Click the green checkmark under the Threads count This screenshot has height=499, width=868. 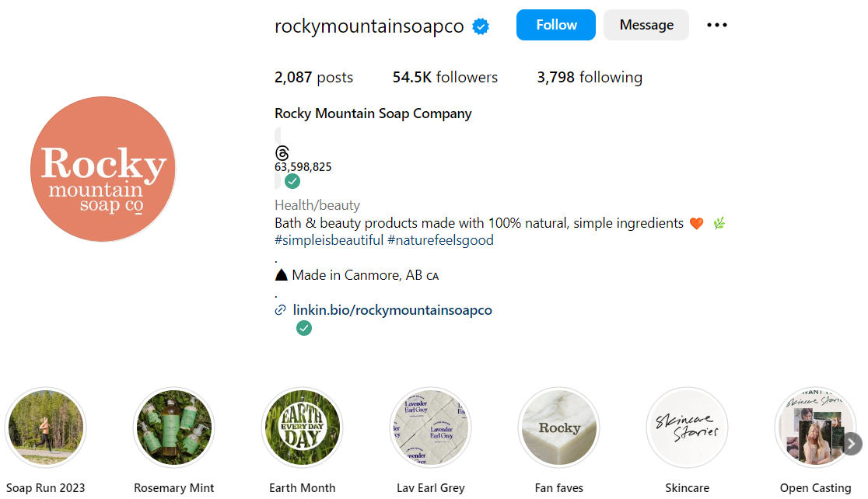tap(292, 180)
